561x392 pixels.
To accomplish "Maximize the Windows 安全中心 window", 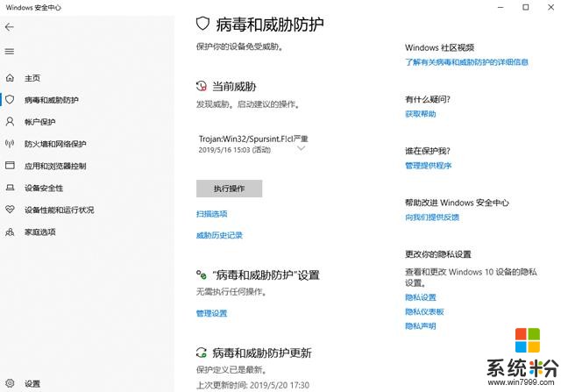I will coord(526,7).
